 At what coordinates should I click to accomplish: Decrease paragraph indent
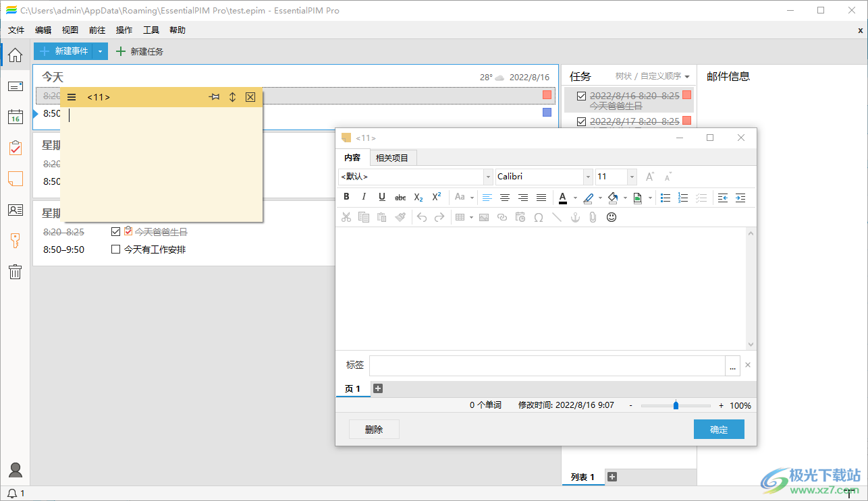722,198
